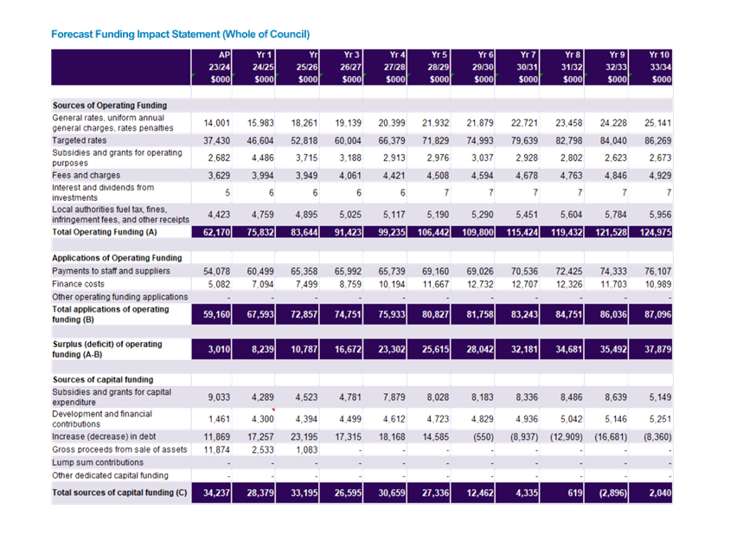Select total applications value 59,160
The width and height of the screenshot is (756, 535).
tap(216, 314)
